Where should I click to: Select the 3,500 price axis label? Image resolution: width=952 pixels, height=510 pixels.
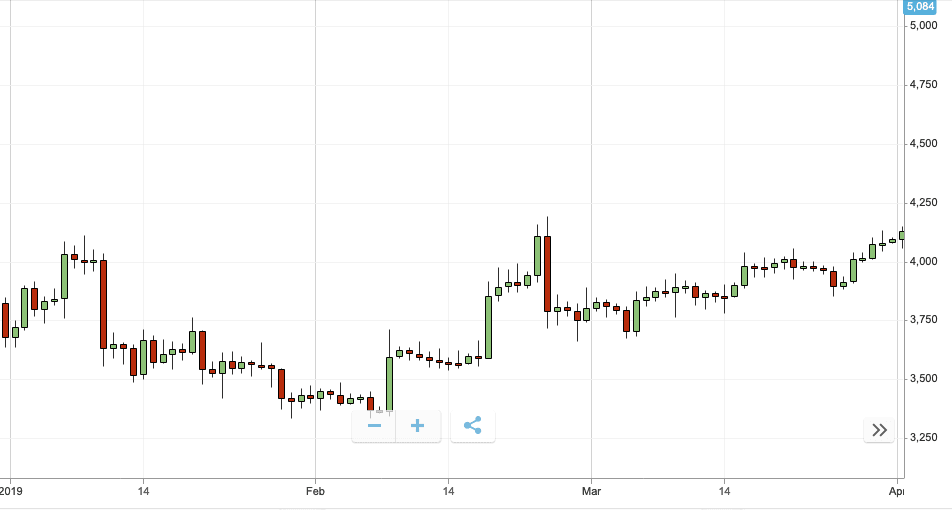[922, 379]
